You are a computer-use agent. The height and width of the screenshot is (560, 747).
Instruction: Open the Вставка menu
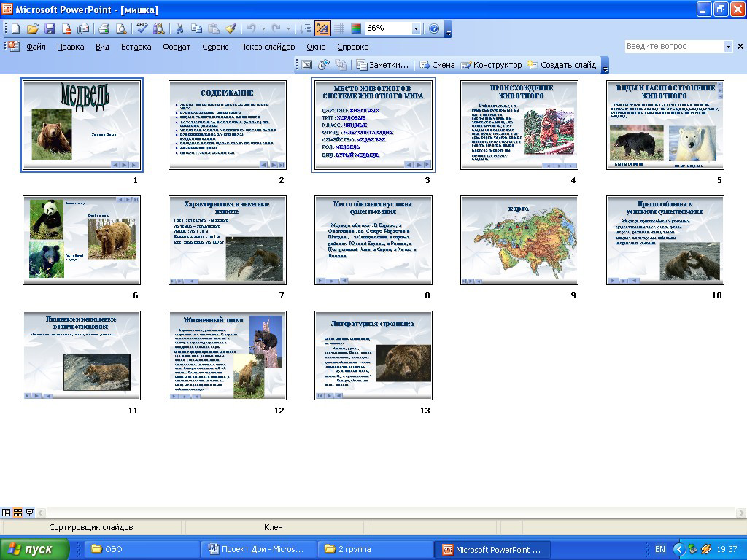(136, 47)
